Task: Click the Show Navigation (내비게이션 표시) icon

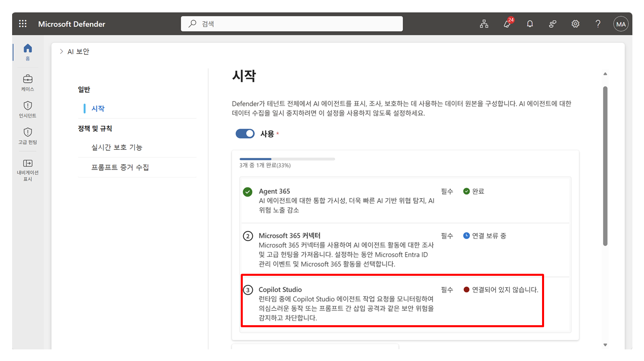Action: coord(28,170)
